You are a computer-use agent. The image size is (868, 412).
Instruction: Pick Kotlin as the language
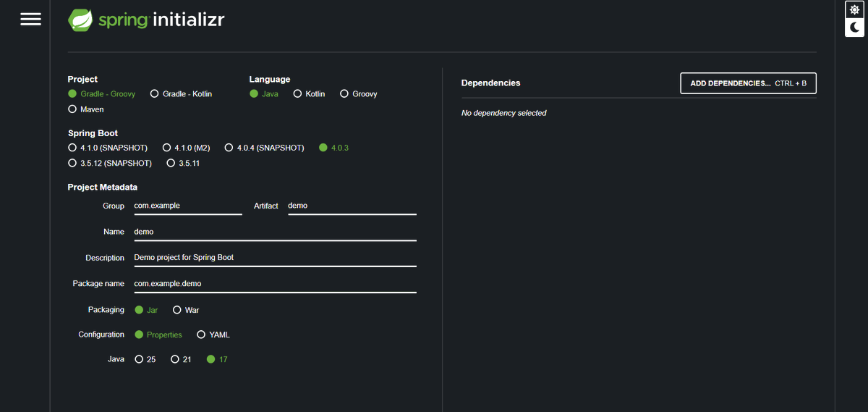[x=309, y=94]
